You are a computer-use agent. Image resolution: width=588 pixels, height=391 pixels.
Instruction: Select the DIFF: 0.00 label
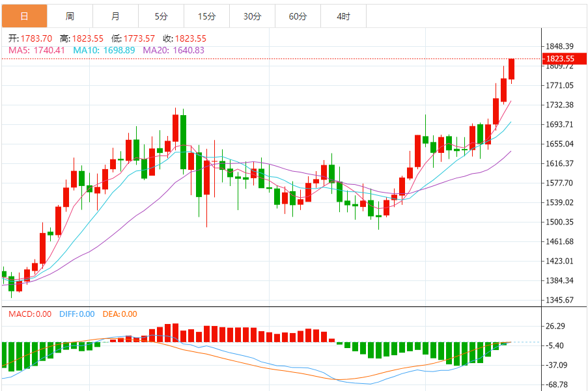(77, 314)
